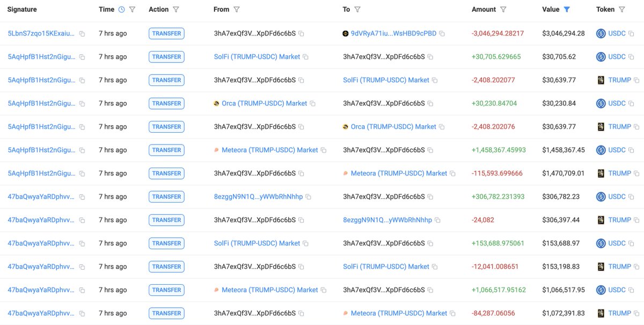Open recipient 8ezggN9N1Q...yWWbRhNhhp in the -24,082 row

(387, 220)
